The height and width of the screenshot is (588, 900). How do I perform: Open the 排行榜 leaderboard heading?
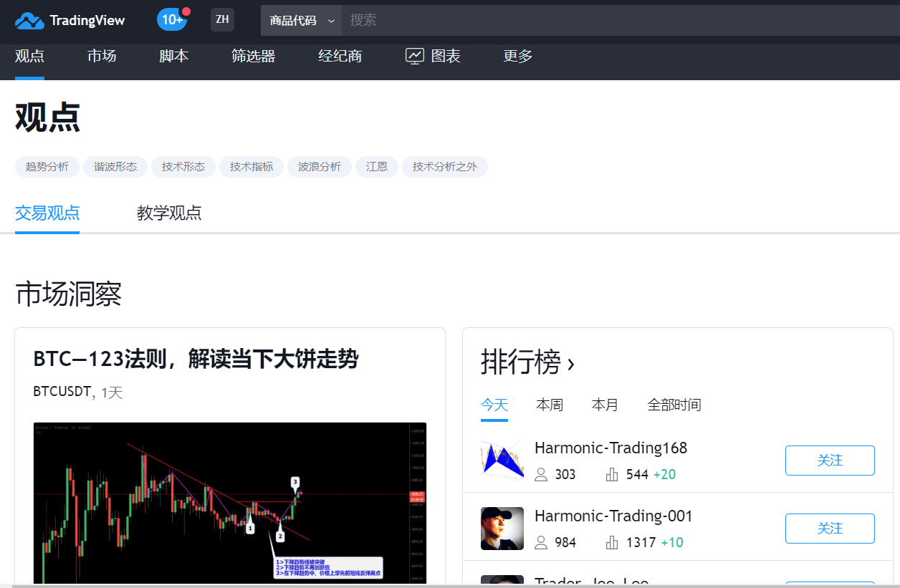[x=527, y=363]
